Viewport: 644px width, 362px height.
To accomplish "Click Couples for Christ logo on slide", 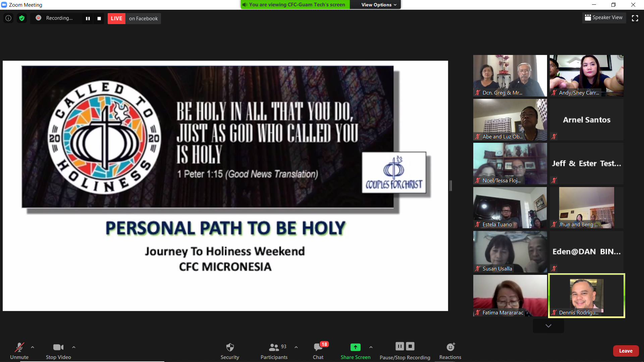I will tap(394, 173).
